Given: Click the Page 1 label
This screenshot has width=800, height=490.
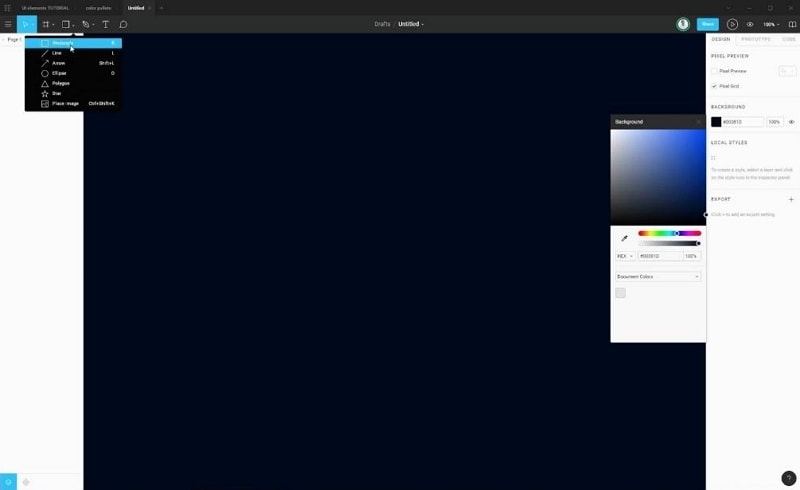Looking at the screenshot, I should [x=13, y=39].
